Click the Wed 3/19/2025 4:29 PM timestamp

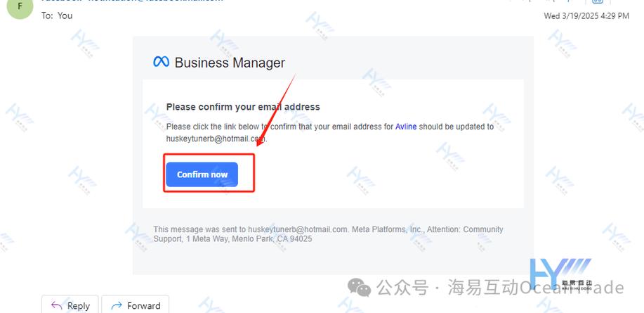[x=586, y=16]
